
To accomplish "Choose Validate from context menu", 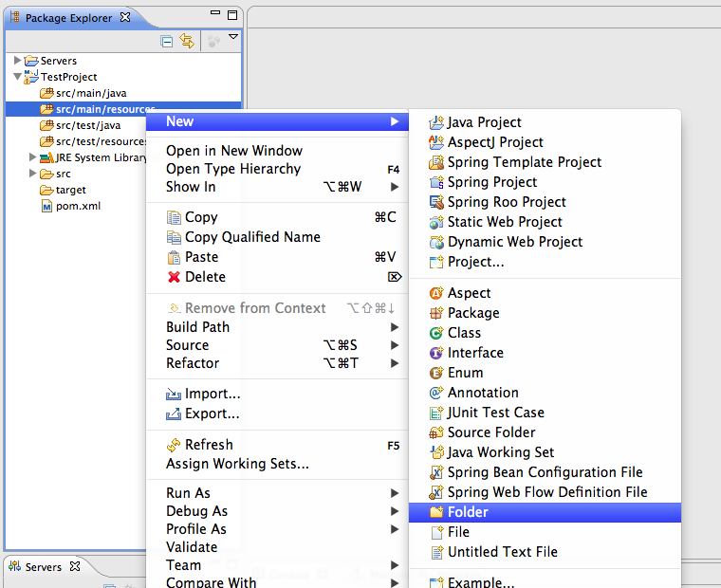I will [192, 546].
